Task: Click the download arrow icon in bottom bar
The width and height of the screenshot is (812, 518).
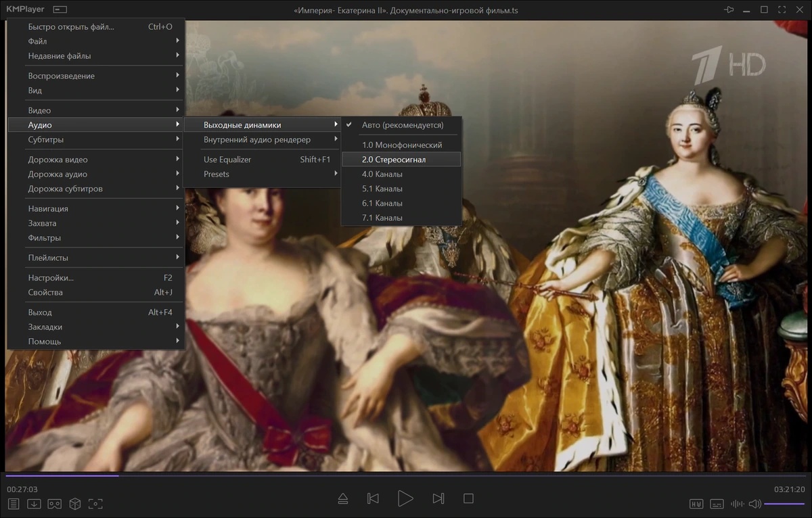Action: (x=34, y=504)
